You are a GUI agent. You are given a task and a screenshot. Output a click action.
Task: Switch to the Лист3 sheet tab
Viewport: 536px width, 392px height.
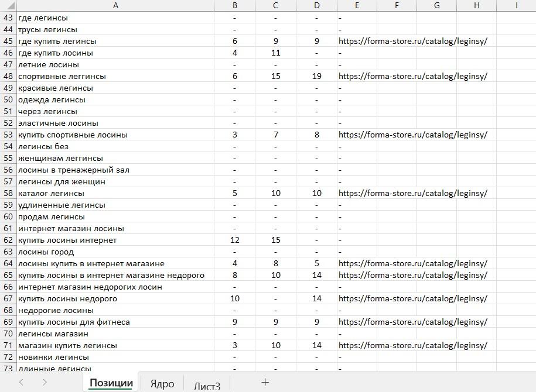click(x=207, y=386)
